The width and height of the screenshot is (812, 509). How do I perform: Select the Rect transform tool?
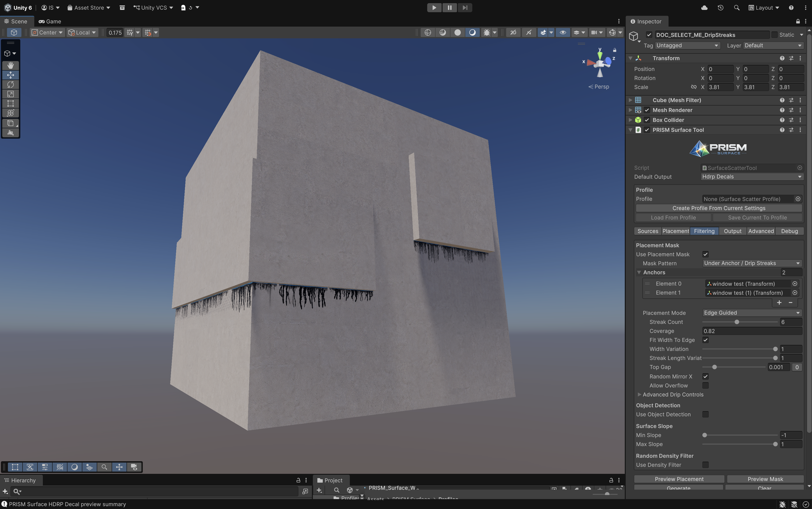coord(10,103)
